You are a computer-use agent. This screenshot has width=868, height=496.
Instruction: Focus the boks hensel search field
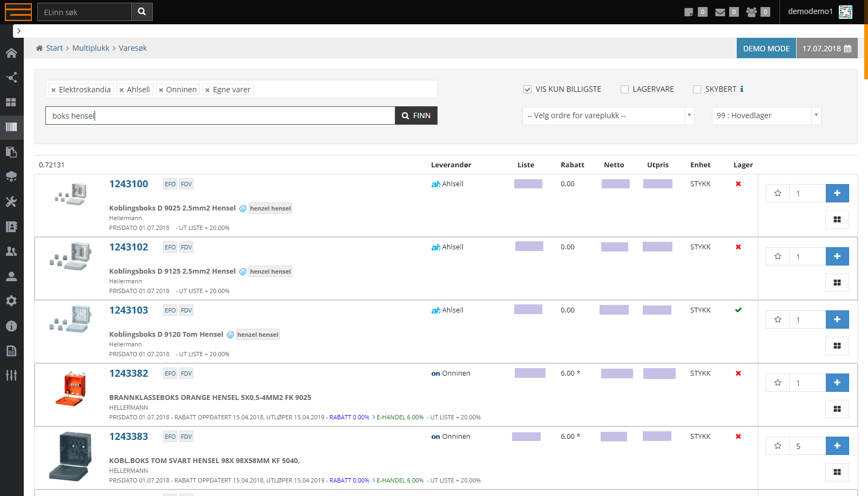point(220,115)
